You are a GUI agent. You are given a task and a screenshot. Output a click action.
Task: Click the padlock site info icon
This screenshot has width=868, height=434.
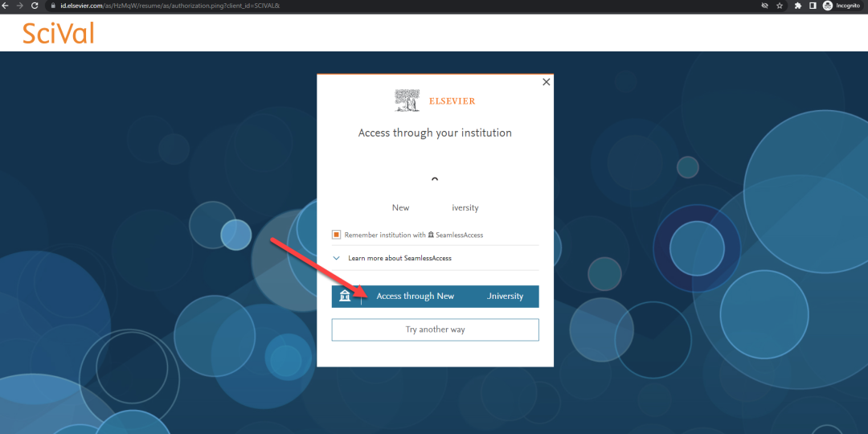click(53, 6)
